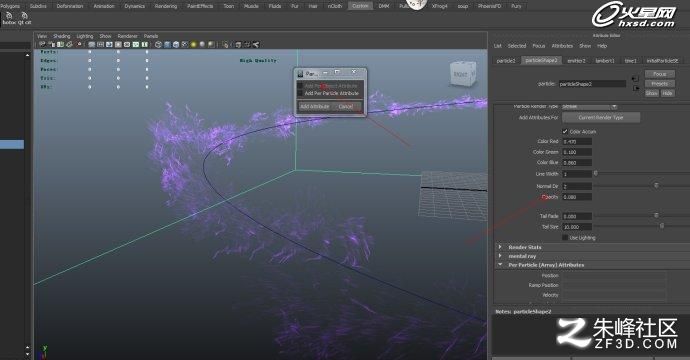Switch viewport to wireframe cube icon
690x360 pixels.
click(158, 44)
